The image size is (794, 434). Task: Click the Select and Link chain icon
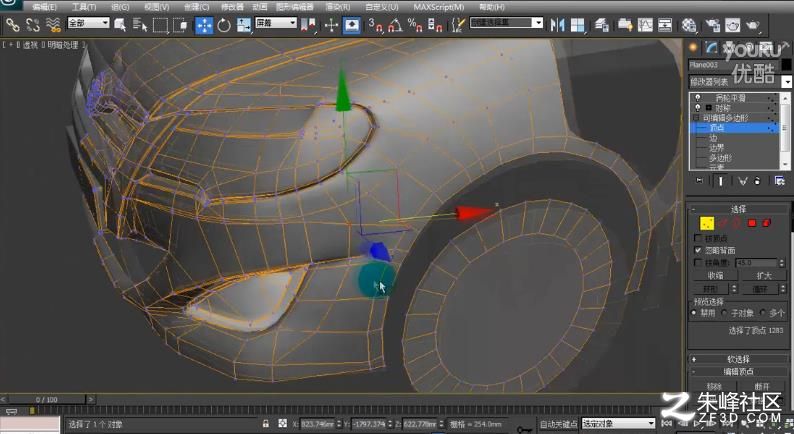coord(13,25)
